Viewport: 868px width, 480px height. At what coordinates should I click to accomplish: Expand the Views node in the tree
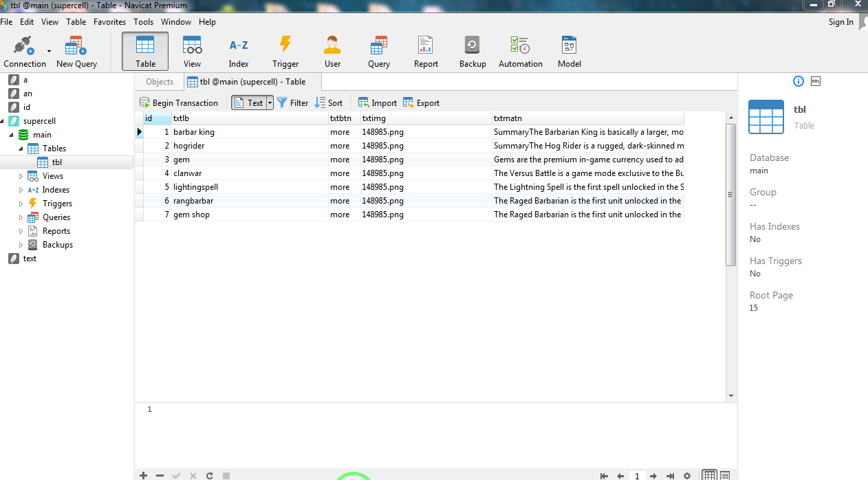[x=21, y=176]
